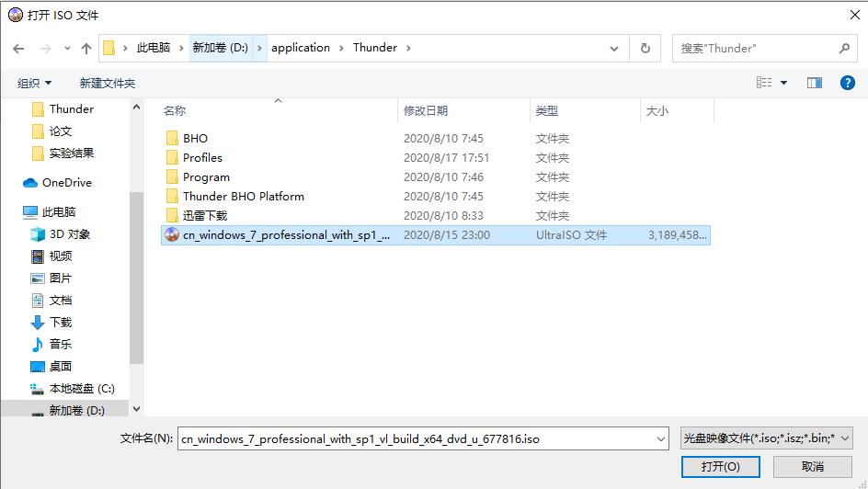Click the 3,189,458 size cell
Image resolution: width=868 pixels, height=489 pixels.
678,235
